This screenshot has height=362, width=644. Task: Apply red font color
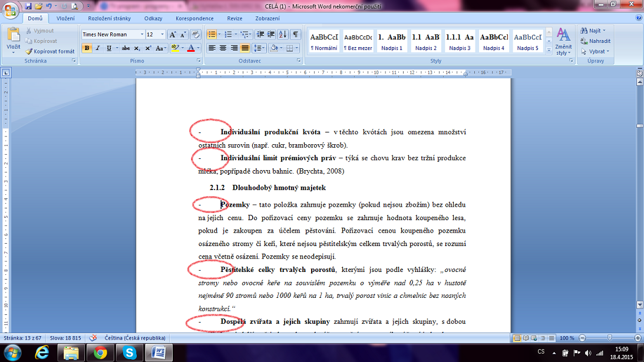click(x=191, y=48)
